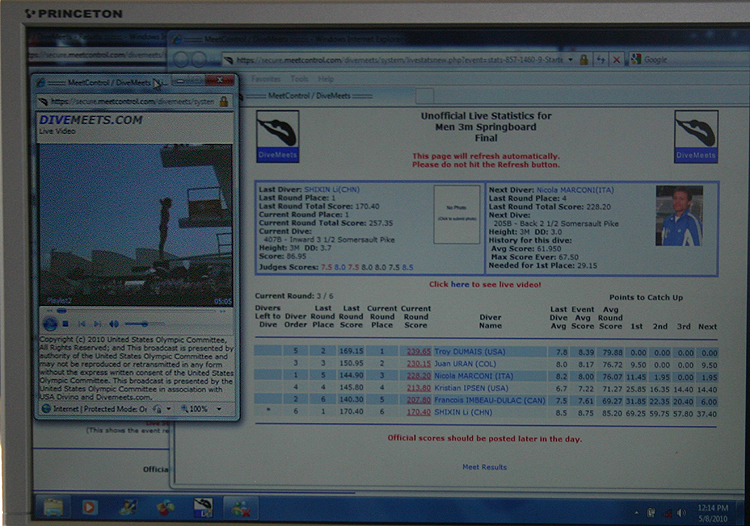
Task: Click the browser forward button
Action: 200,60
